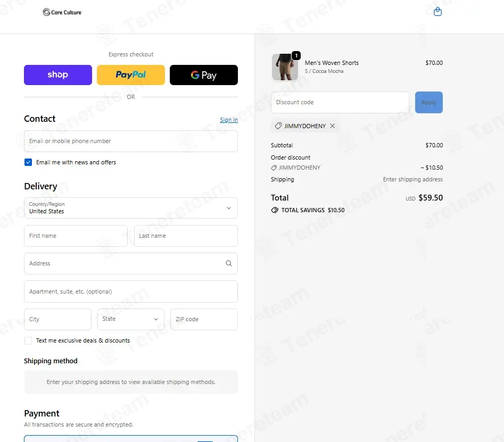Focus the Apartment, suite, etc. field
The width and height of the screenshot is (504, 442).
131,291
